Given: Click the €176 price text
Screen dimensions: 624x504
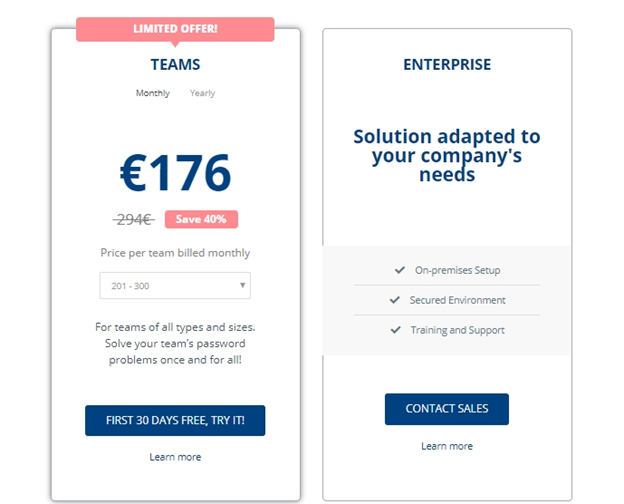Looking at the screenshot, I should click(175, 173).
